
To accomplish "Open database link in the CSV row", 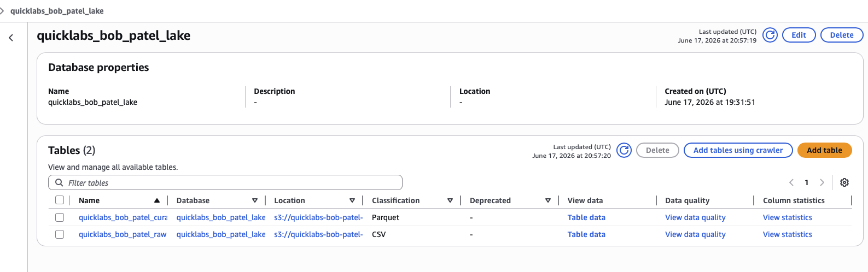I will tap(221, 234).
